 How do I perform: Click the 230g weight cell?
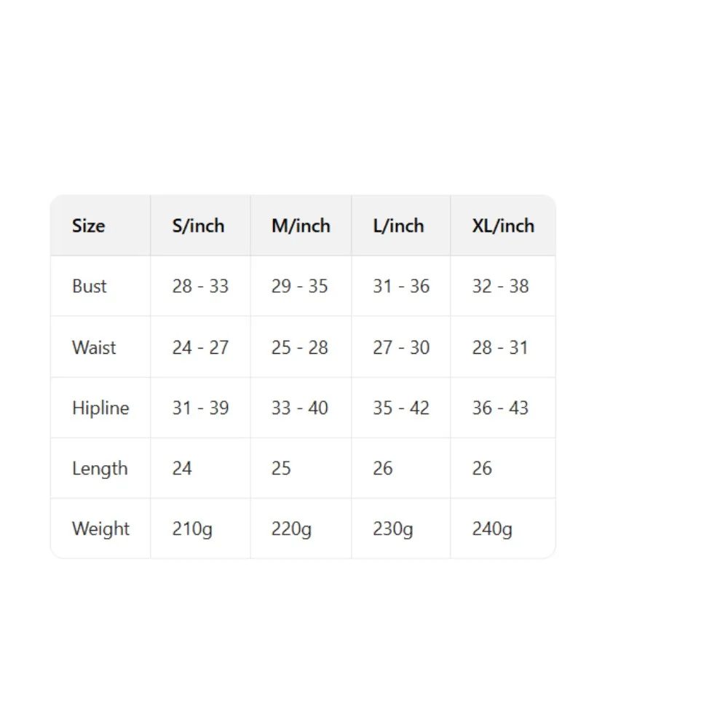(x=393, y=529)
